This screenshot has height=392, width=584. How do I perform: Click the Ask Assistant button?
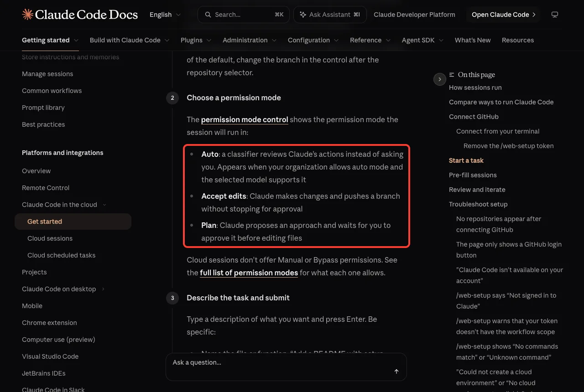[330, 15]
